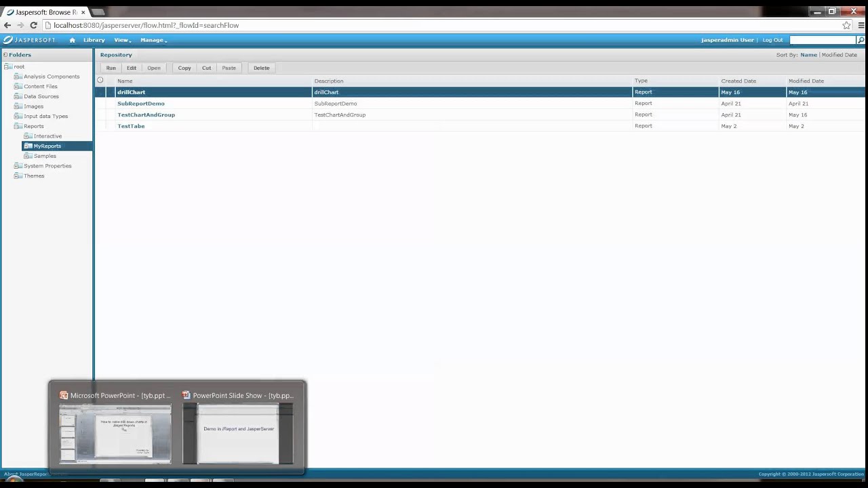
Task: Open the SubReportDemo report
Action: click(x=141, y=104)
